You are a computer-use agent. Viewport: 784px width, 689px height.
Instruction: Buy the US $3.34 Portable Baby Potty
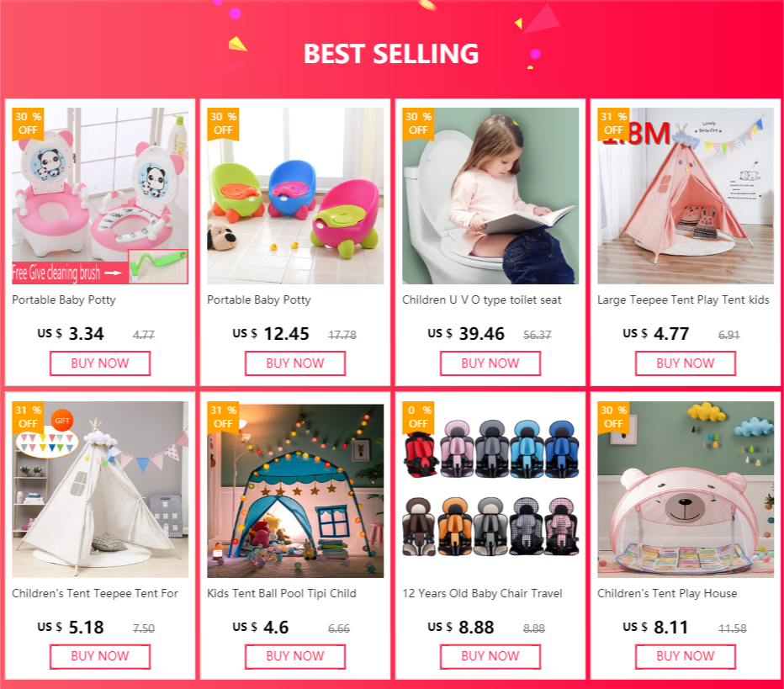[100, 363]
